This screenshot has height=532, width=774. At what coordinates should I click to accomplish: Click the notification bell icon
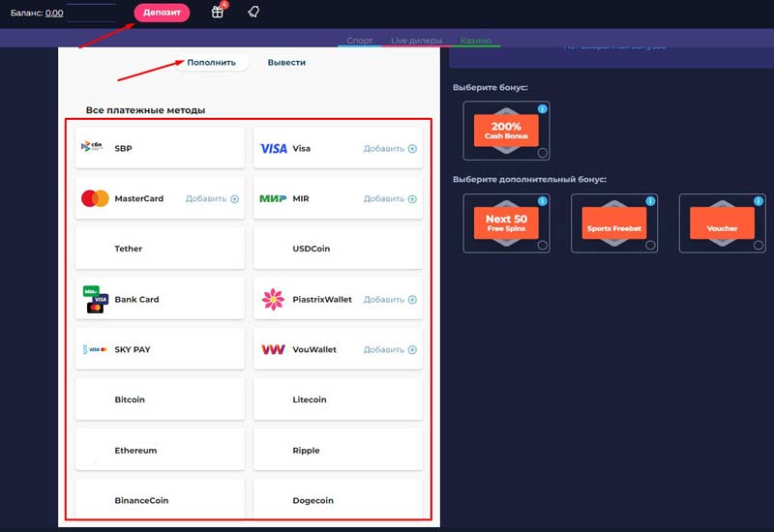(253, 13)
